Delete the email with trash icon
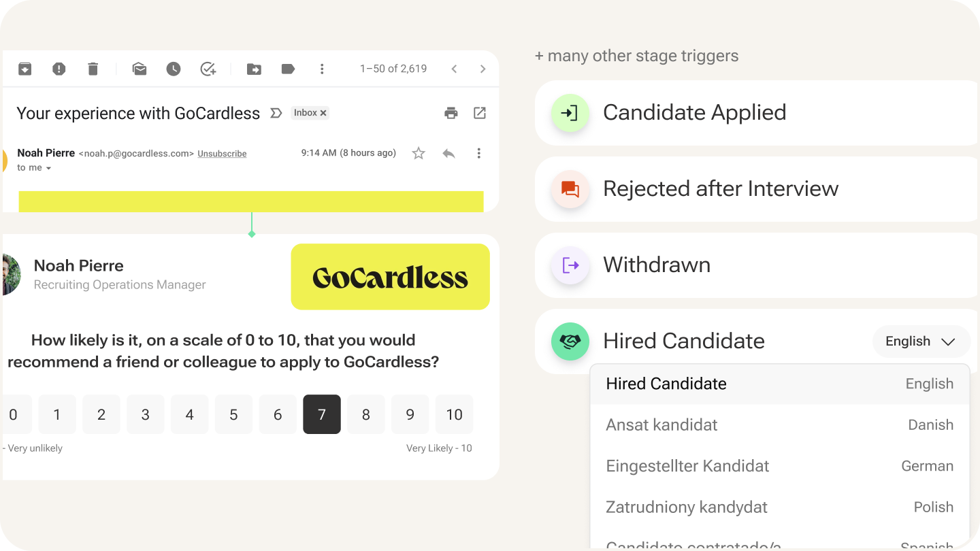 tap(93, 69)
